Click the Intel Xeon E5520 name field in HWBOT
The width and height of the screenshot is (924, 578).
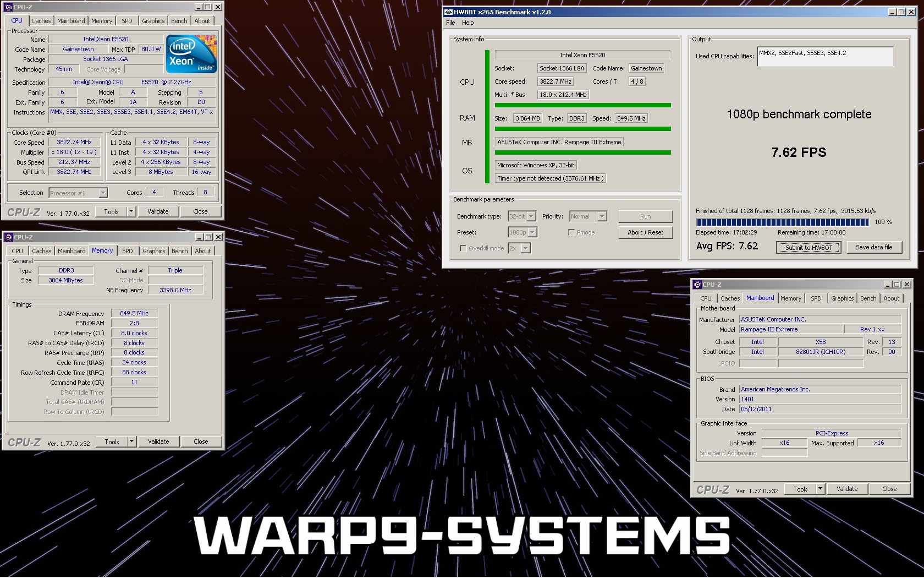click(x=582, y=55)
